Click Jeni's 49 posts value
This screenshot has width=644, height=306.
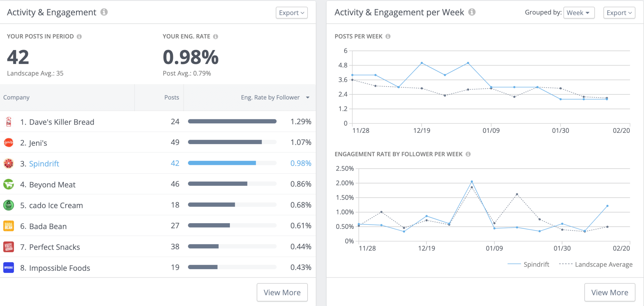pyautogui.click(x=175, y=142)
